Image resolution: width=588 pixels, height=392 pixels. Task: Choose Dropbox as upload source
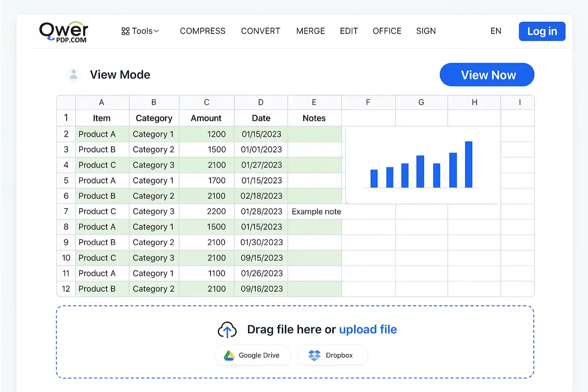(332, 355)
